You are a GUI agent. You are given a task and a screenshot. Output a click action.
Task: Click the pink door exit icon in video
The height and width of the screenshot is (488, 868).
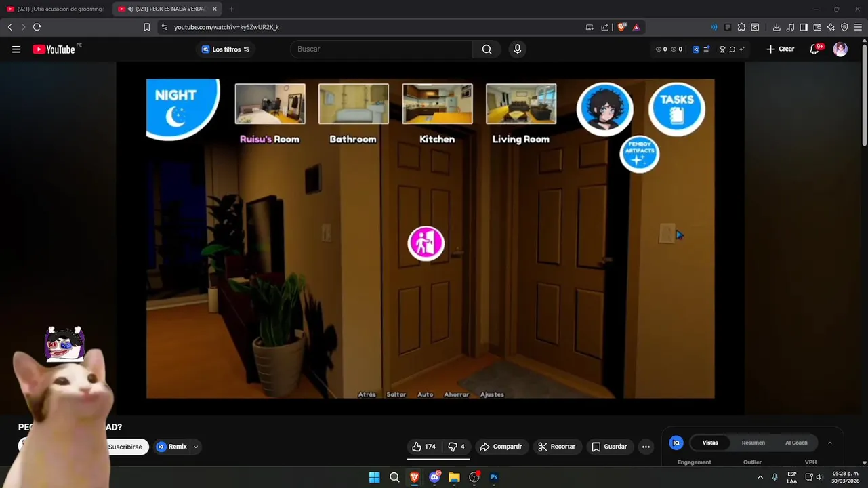coord(426,243)
